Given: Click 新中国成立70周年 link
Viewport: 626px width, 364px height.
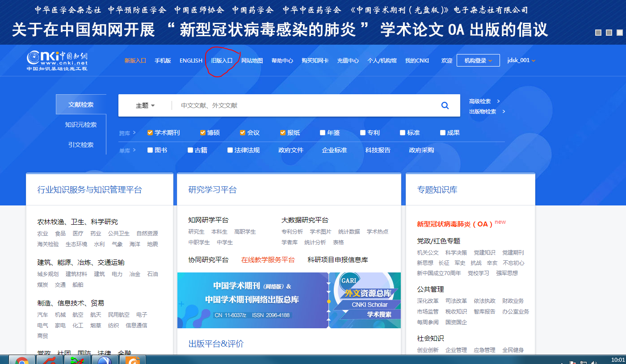Looking at the screenshot, I should point(439,273).
